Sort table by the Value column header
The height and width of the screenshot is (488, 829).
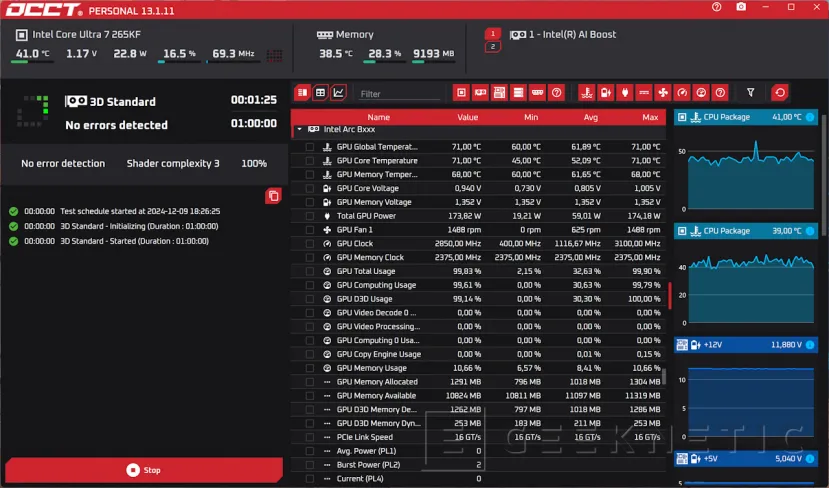(x=467, y=117)
